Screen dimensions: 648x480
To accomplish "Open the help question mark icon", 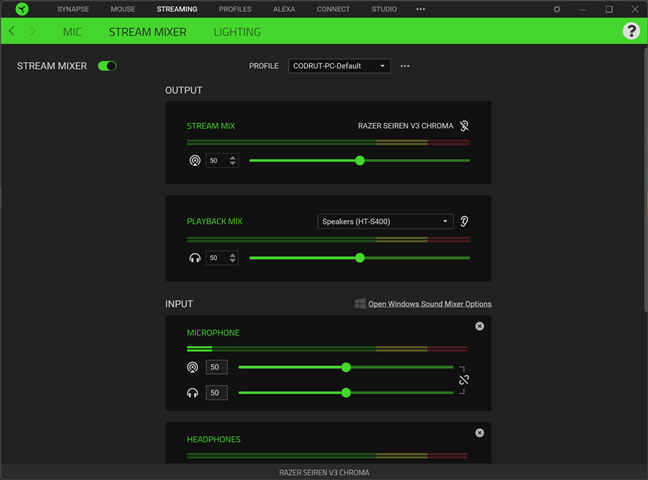I will [631, 31].
